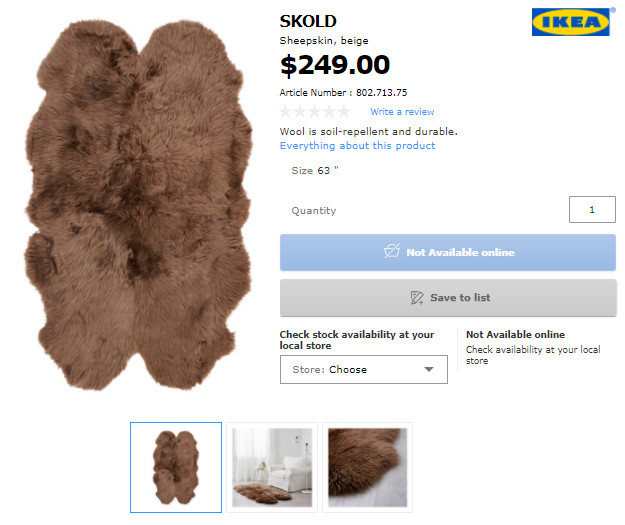Click the SKOLD product title
Viewport: 625px width, 525px height.
tap(308, 21)
